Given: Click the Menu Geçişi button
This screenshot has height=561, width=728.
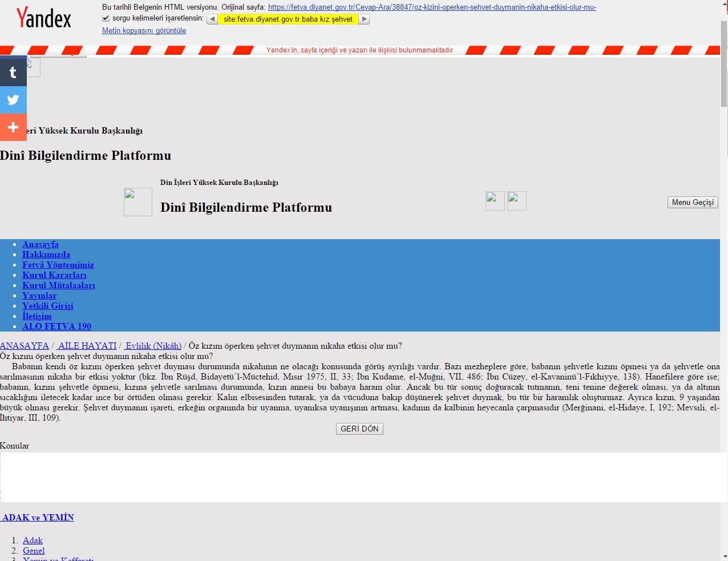Looking at the screenshot, I should 693,202.
